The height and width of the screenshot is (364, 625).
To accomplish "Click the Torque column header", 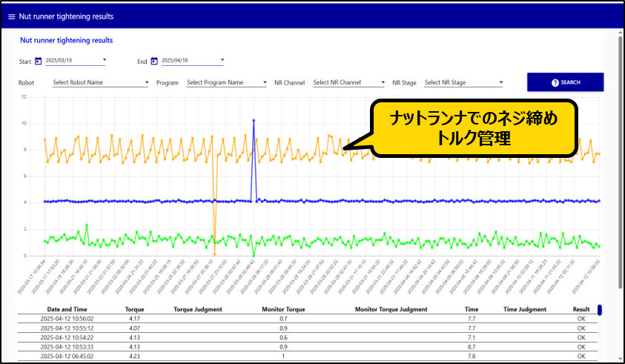I will click(x=135, y=309).
